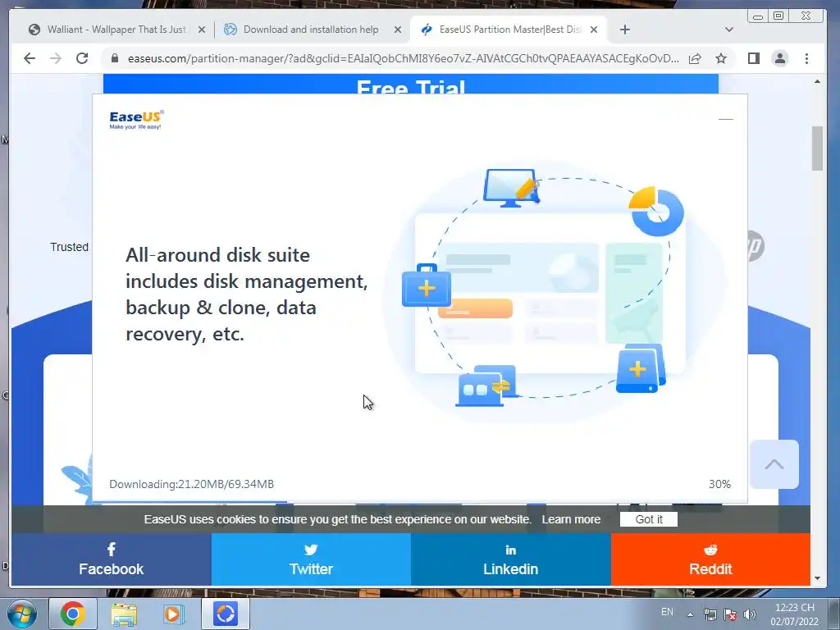Screen dimensions: 840x630
Task: Share the page on Facebook
Action: [112, 559]
